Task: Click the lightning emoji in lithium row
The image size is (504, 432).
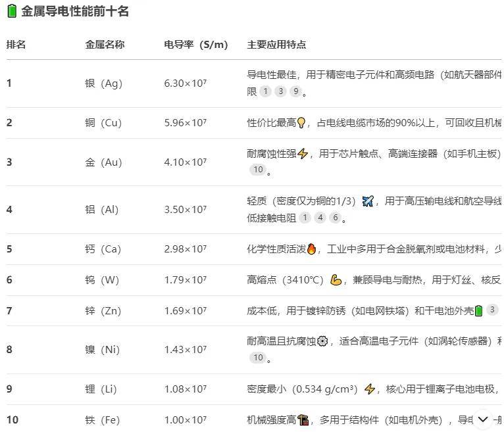Action: tap(370, 389)
